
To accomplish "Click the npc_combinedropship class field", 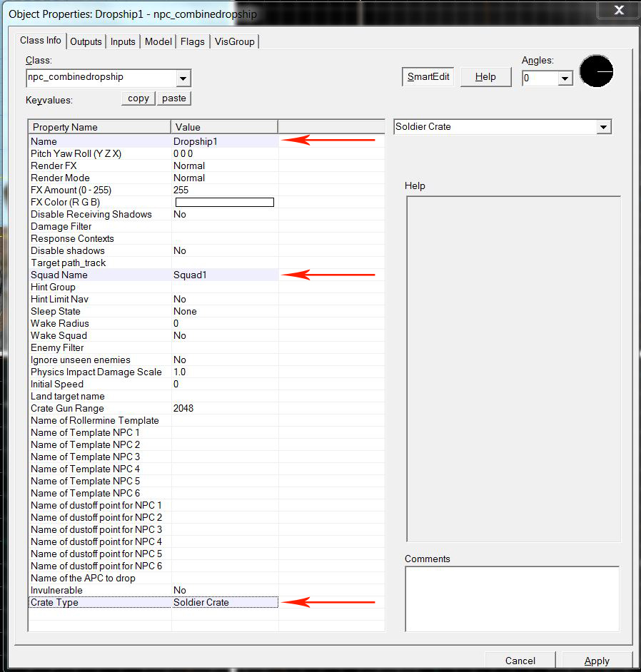I will 101,78.
